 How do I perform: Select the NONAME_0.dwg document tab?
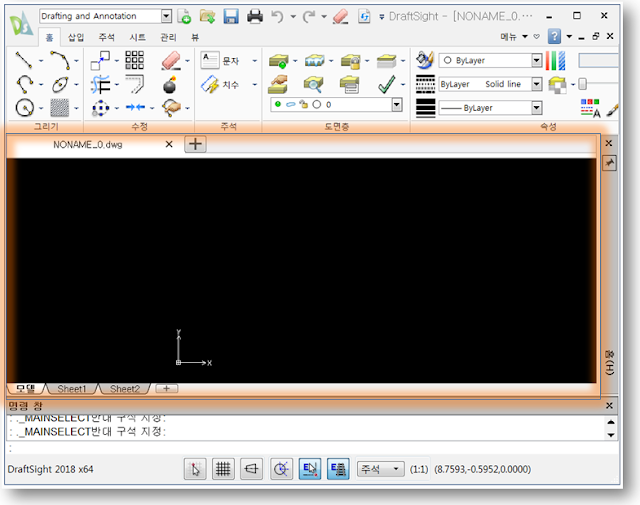[88, 145]
